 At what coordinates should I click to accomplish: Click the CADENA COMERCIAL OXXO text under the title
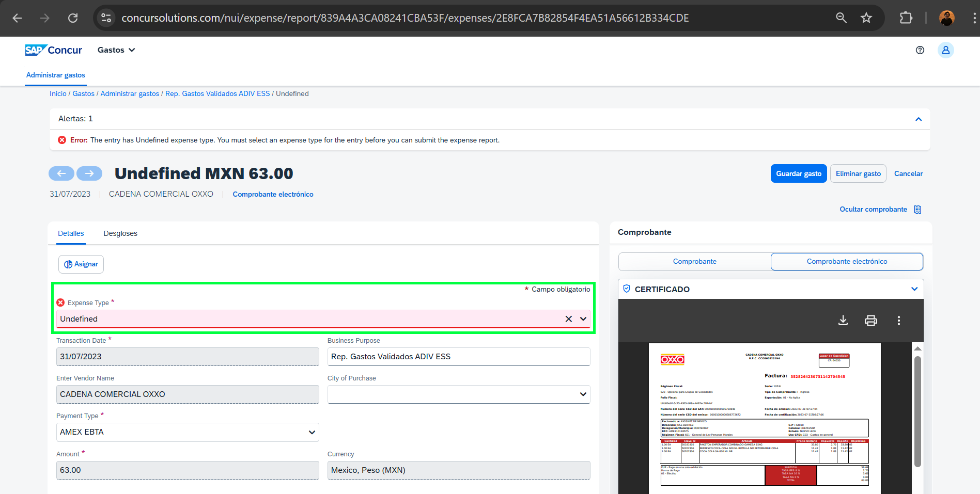pyautogui.click(x=161, y=194)
